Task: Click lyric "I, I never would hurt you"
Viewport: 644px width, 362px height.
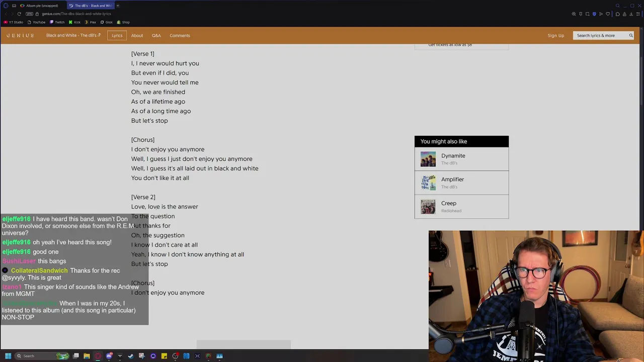Action: click(x=165, y=63)
